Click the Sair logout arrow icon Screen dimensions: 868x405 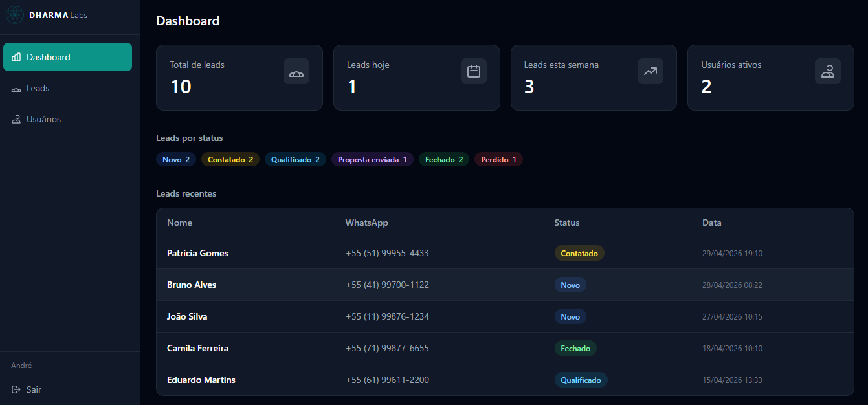tap(16, 390)
